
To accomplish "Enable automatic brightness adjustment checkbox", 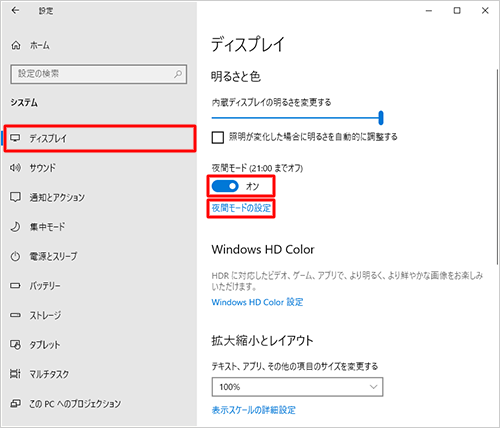I will [x=218, y=137].
